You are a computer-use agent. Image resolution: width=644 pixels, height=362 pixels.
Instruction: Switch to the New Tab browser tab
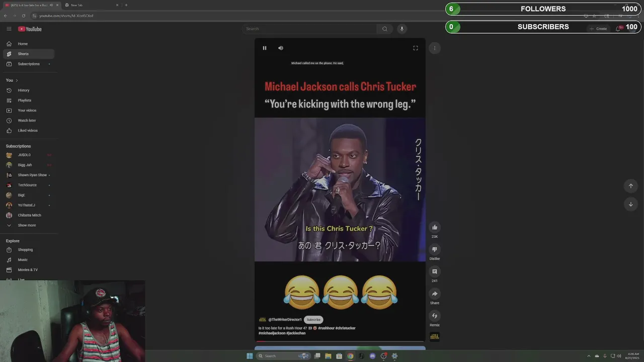[92, 5]
